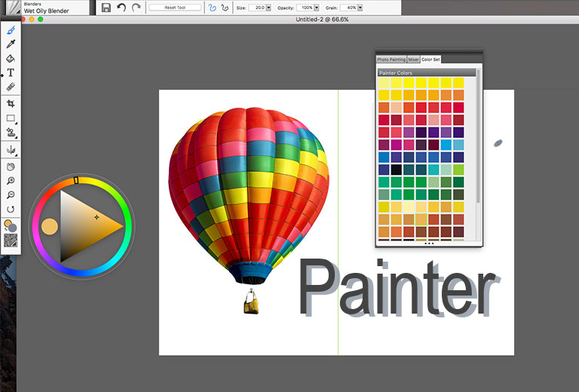
Task: Open the Size dropdown arrow
Action: click(268, 8)
